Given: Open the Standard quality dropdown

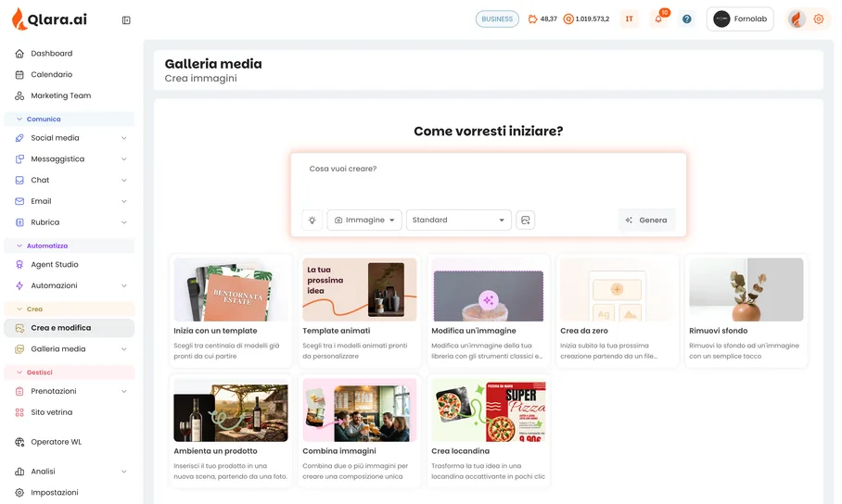Looking at the screenshot, I should (x=458, y=220).
